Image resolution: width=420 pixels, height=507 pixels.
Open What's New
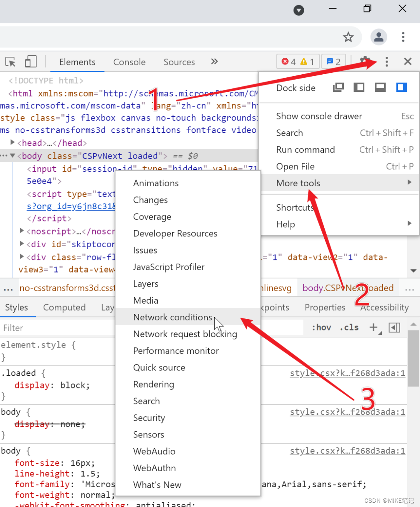[188, 484]
